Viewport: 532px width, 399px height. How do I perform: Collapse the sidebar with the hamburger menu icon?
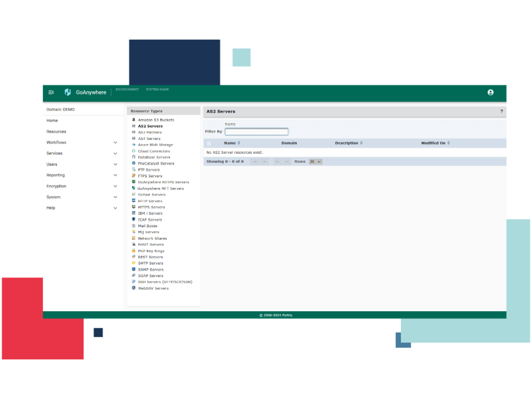[x=51, y=92]
